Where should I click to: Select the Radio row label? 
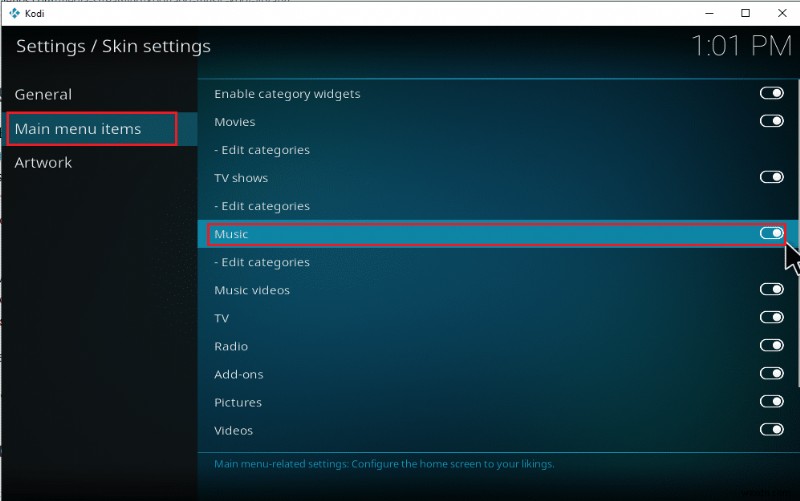click(x=231, y=346)
